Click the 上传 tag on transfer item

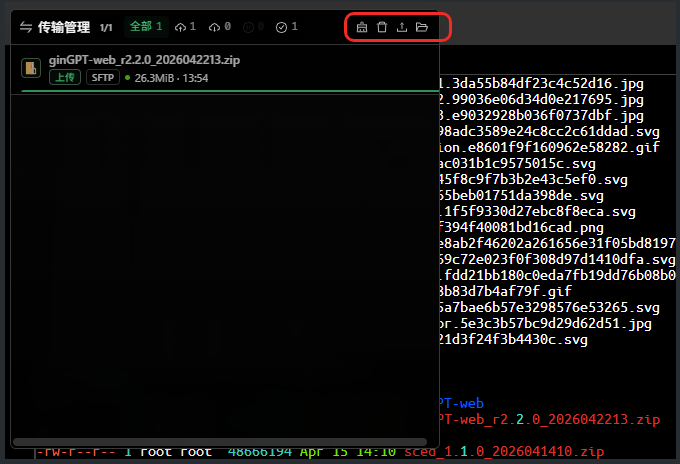coord(64,77)
